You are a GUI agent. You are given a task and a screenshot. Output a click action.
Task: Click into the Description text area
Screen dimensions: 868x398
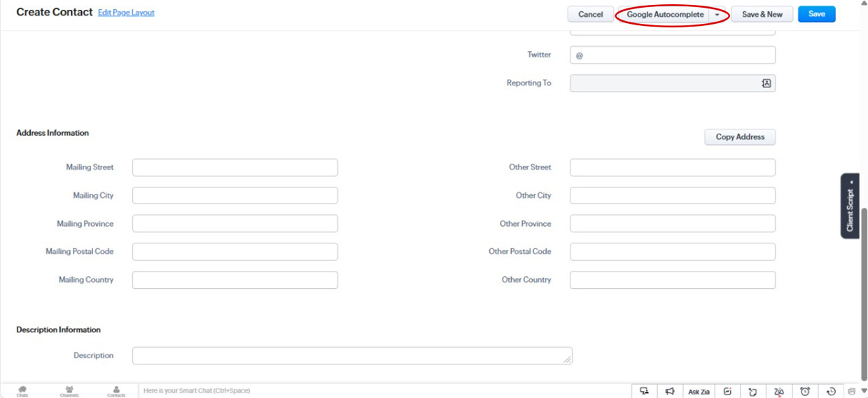[x=351, y=355]
